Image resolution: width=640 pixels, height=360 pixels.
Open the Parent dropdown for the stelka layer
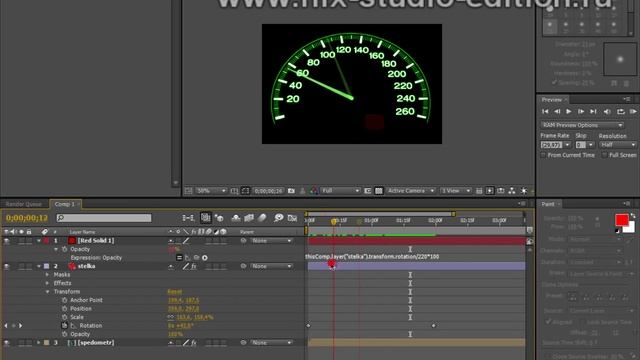271,266
